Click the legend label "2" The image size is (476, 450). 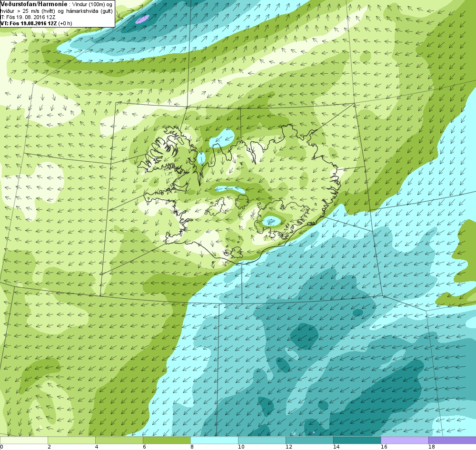coord(49,447)
